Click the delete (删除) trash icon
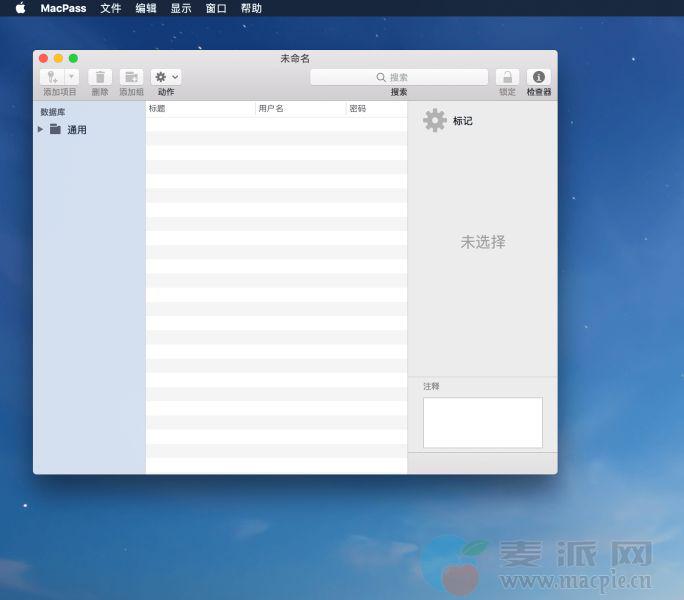684x600 pixels. pos(100,77)
